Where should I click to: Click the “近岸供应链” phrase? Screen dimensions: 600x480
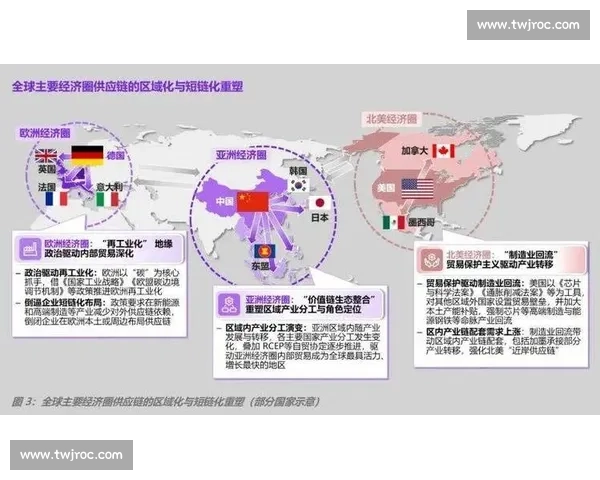pyautogui.click(x=536, y=350)
